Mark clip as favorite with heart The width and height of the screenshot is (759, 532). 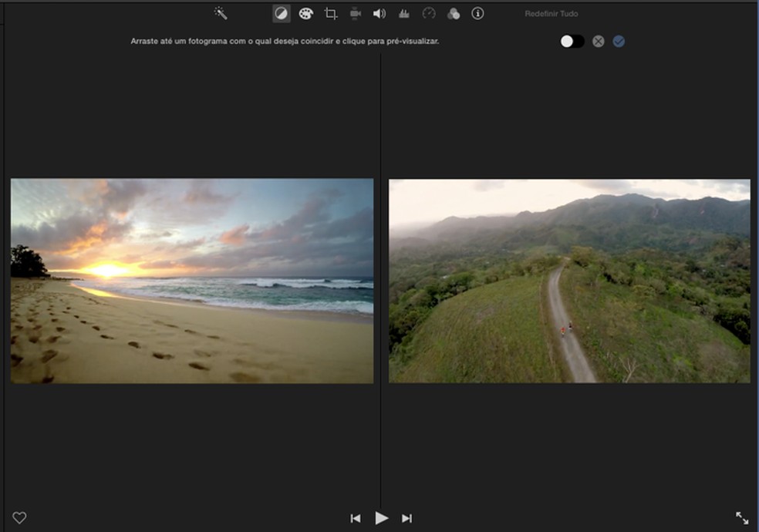19,518
